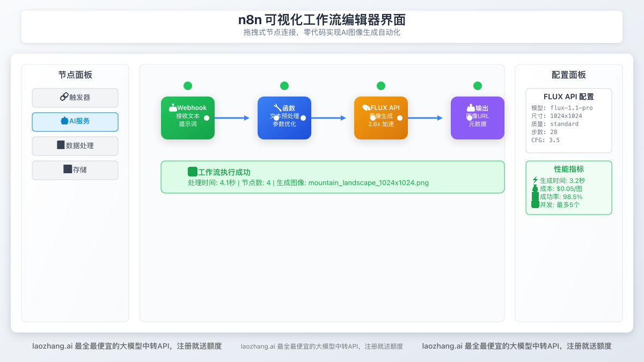The image size is (644, 362).
Task: Click the 配置面板 panel heading
Action: pyautogui.click(x=569, y=75)
